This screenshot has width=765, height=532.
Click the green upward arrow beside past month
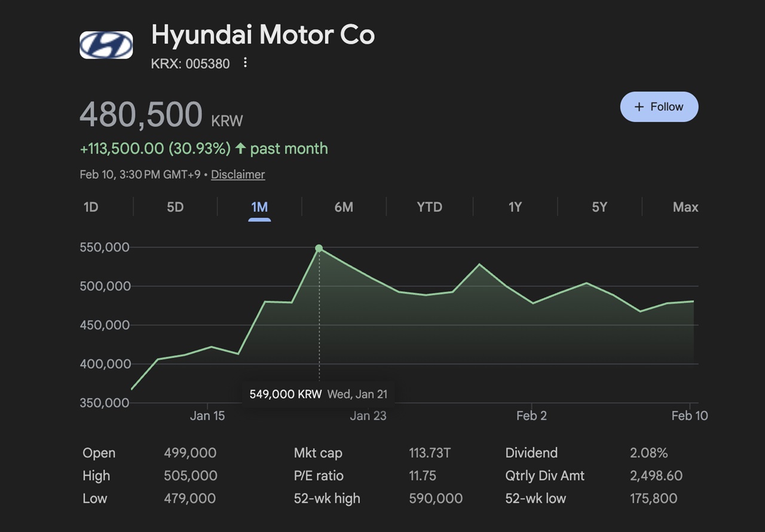240,148
